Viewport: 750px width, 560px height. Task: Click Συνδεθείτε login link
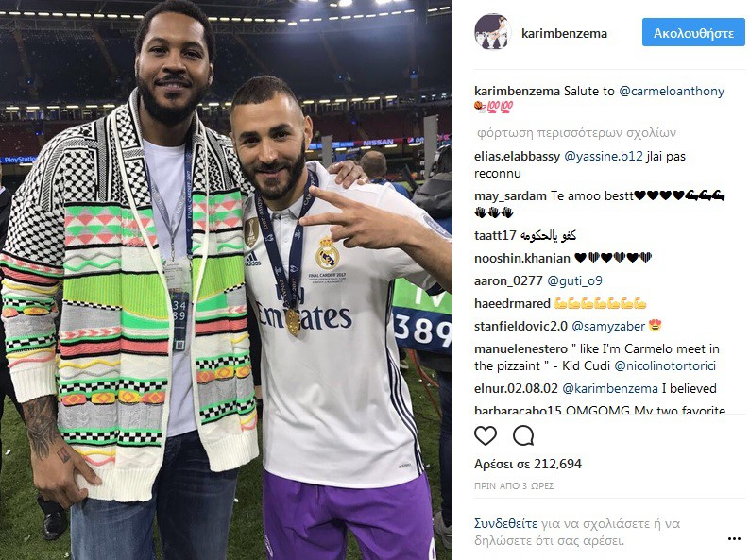pos(505,524)
